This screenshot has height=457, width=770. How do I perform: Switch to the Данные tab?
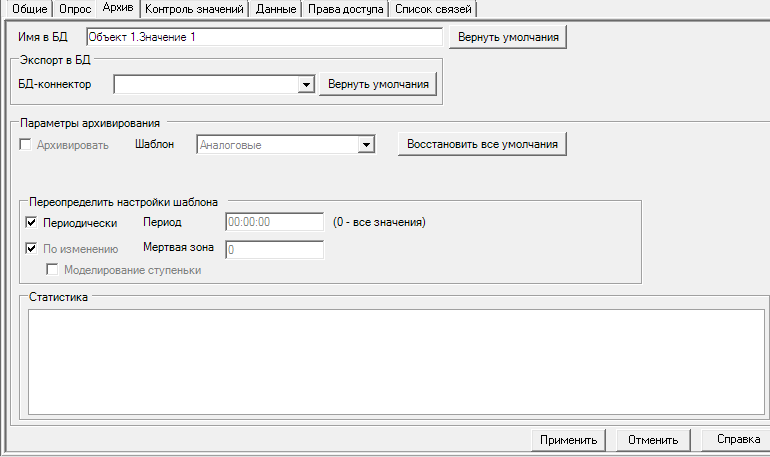(x=276, y=9)
